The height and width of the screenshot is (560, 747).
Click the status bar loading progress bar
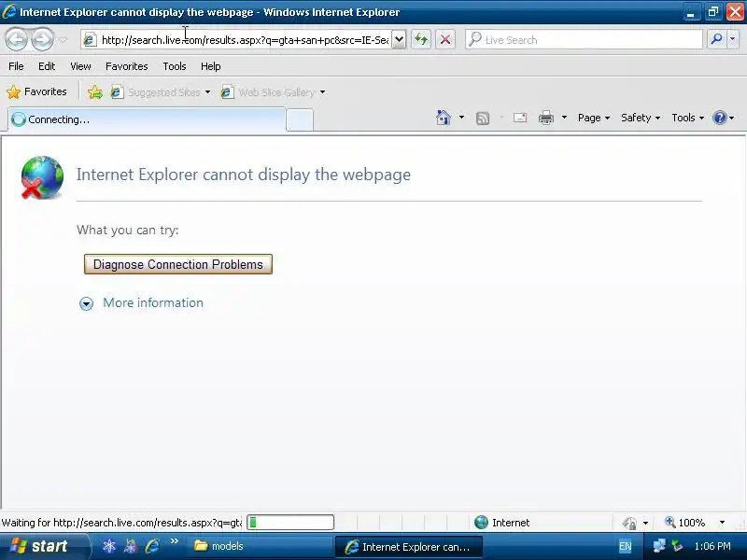(290, 523)
